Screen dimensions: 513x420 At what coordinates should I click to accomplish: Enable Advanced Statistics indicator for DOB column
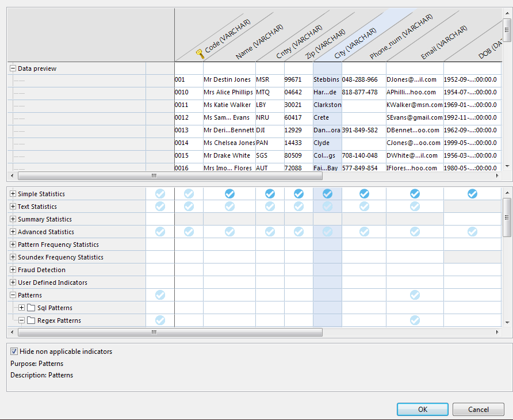coord(472,231)
